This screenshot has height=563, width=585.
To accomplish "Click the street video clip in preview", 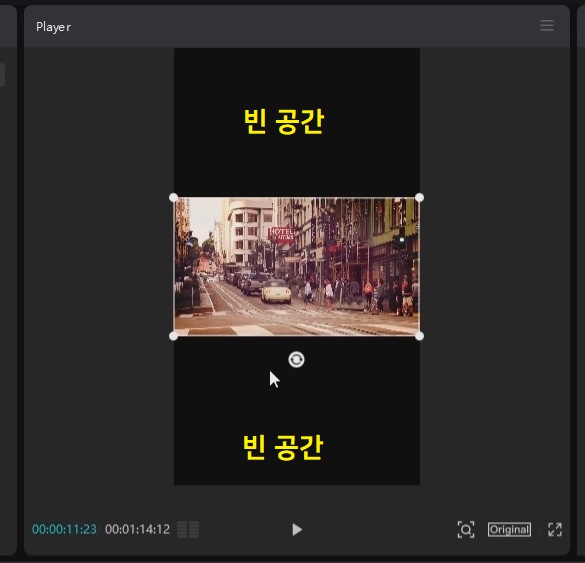I will [297, 267].
